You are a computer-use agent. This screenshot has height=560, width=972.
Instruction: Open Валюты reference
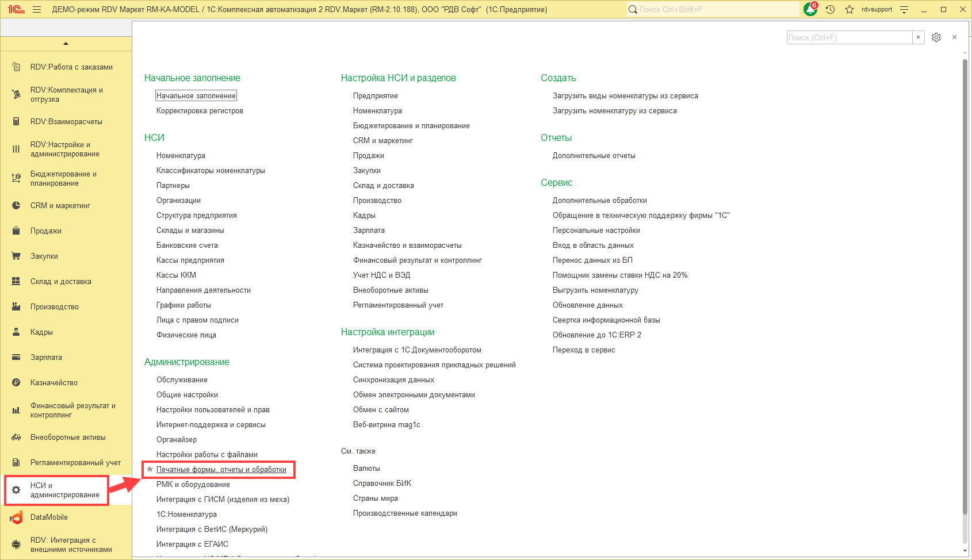366,469
